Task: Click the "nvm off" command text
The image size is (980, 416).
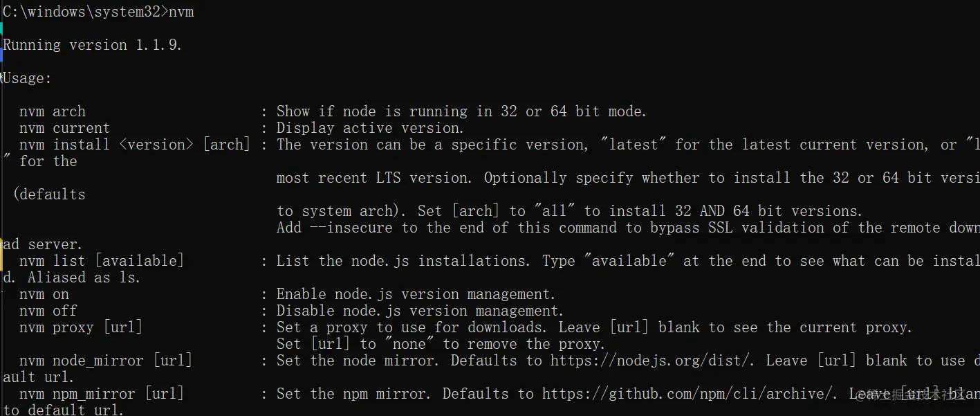Action: 48,311
